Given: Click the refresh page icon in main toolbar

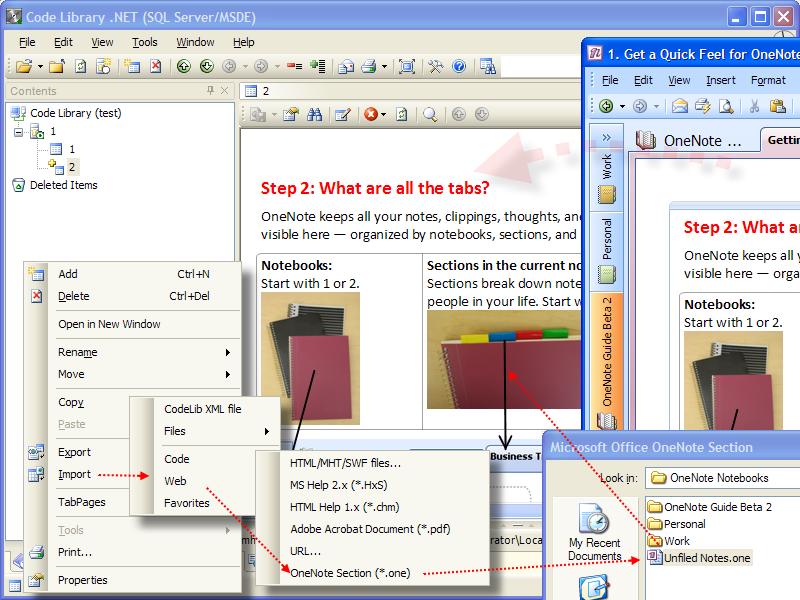Looking at the screenshot, I should pyautogui.click(x=80, y=66).
